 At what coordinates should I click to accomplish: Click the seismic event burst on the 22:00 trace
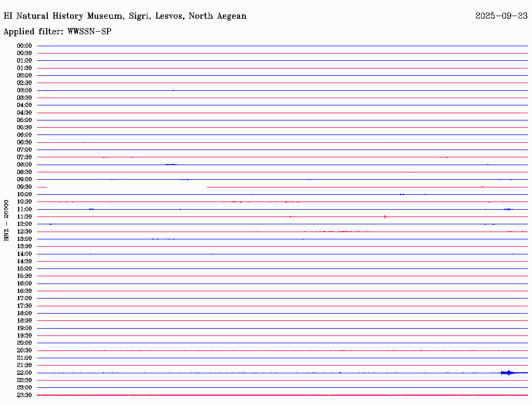pyautogui.click(x=508, y=373)
